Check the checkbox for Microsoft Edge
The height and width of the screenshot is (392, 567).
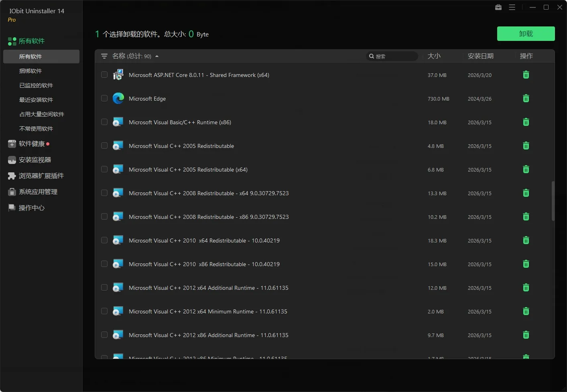[x=104, y=98]
